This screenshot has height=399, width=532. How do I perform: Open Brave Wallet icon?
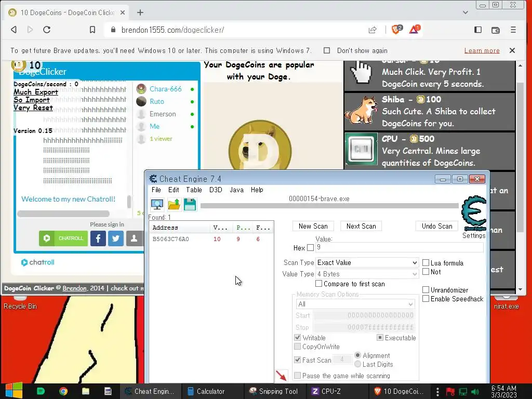495,30
